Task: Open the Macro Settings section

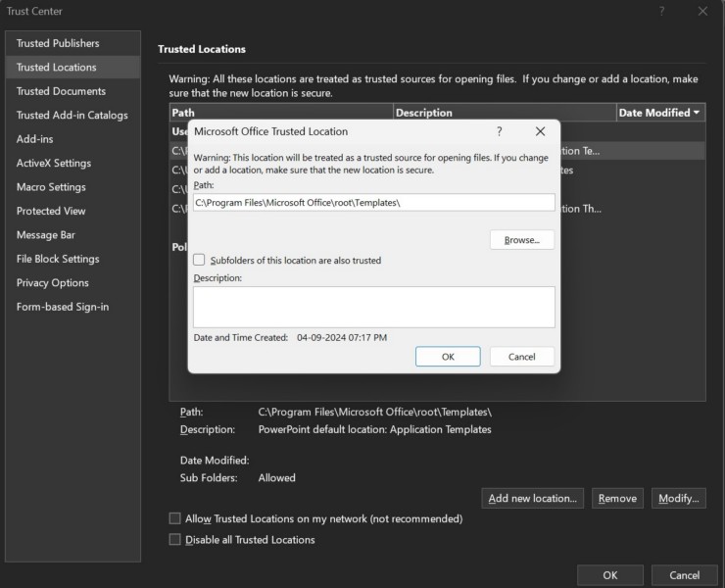Action: [x=51, y=187]
